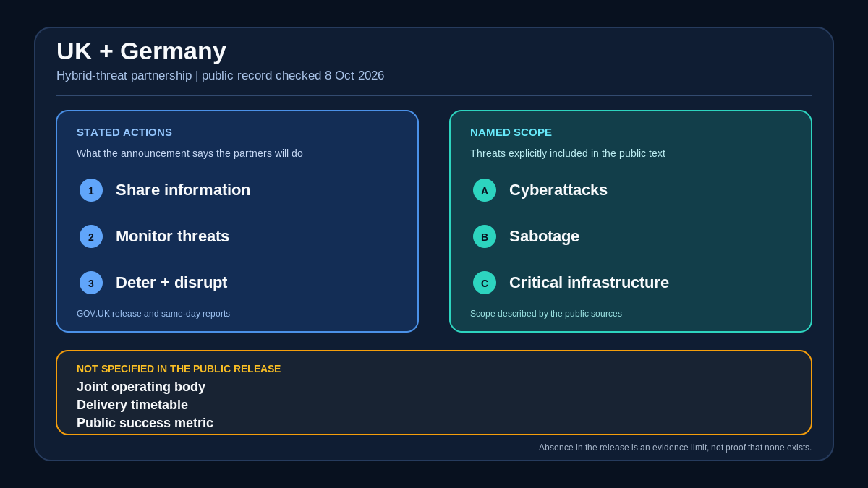Click the letter C circle badge
This screenshot has height=488, width=868.
pos(485,283)
